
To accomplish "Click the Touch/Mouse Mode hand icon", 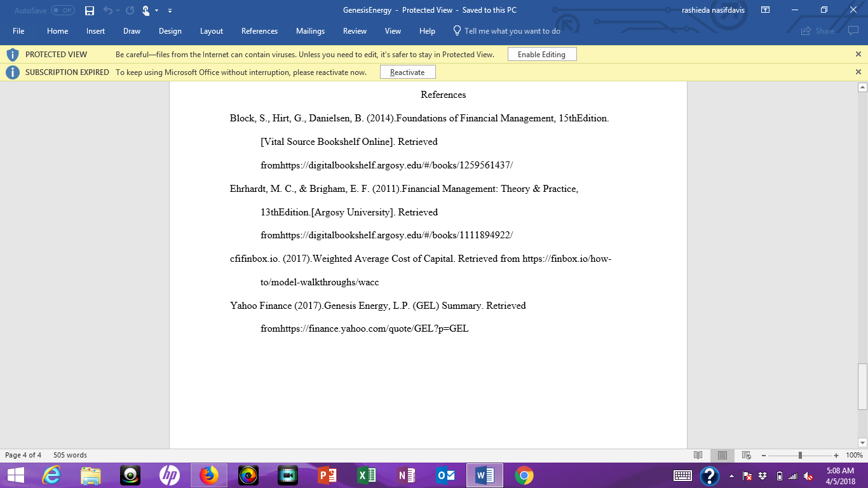I will [x=146, y=10].
